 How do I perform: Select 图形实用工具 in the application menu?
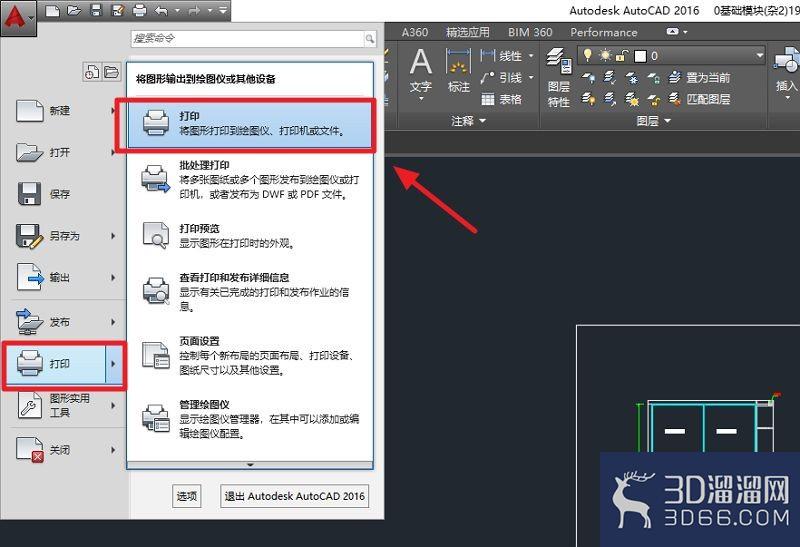63,406
